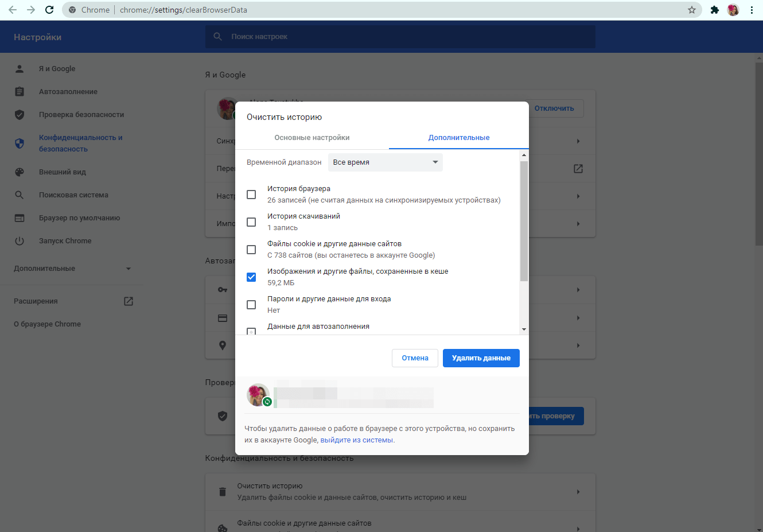Check the История браузера checkbox
This screenshot has height=532, width=763.
click(x=251, y=195)
